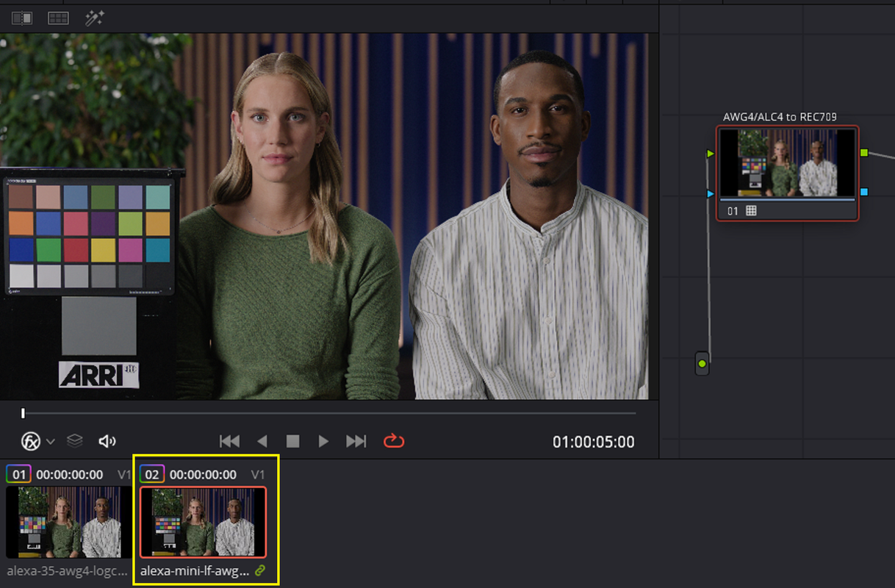Click the stacked layers icon below viewer
This screenshot has height=588, width=895.
coord(74,441)
